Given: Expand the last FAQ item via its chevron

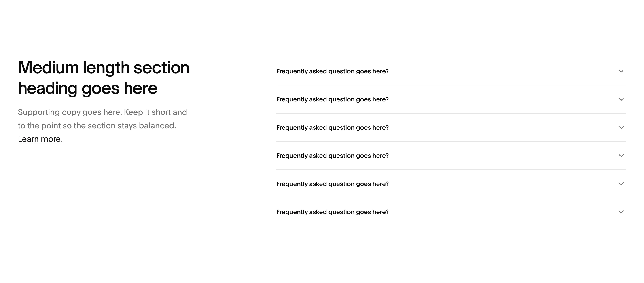Looking at the screenshot, I should [x=621, y=212].
